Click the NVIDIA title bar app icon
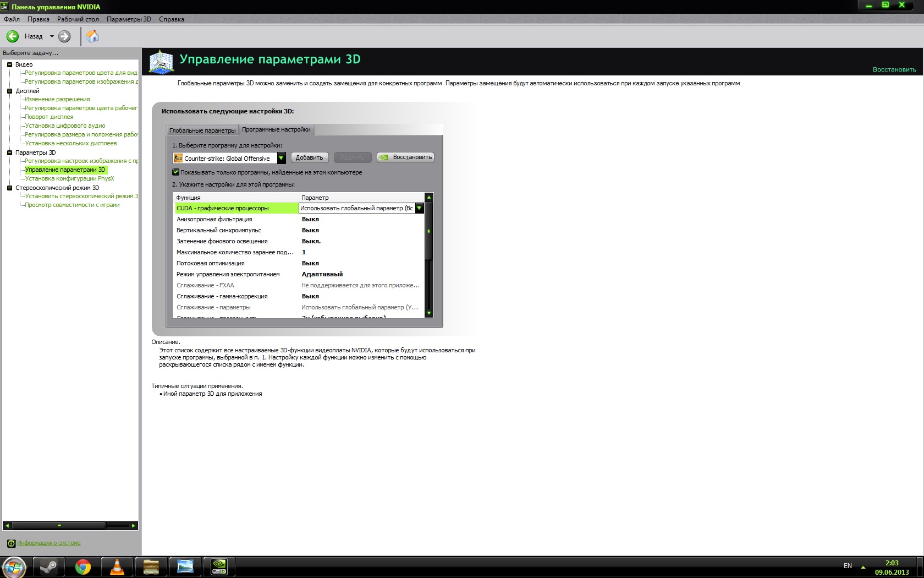Screen dimensions: 924x578 (x=4, y=7)
